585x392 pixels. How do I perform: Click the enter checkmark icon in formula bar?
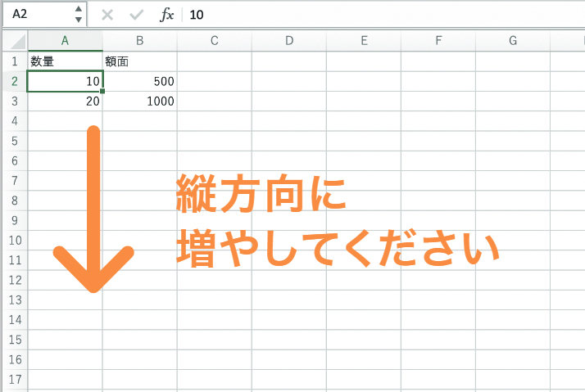[137, 15]
